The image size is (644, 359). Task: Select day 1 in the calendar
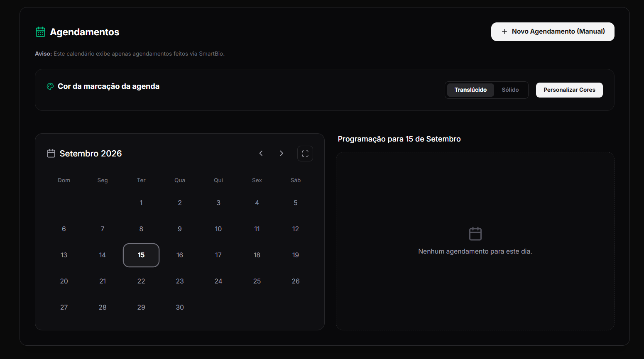tap(141, 203)
